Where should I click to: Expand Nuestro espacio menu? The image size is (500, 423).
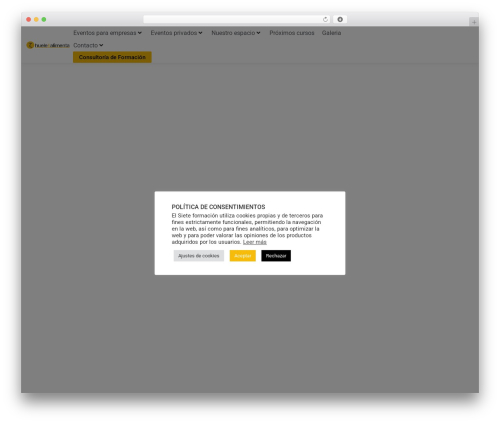tap(236, 33)
